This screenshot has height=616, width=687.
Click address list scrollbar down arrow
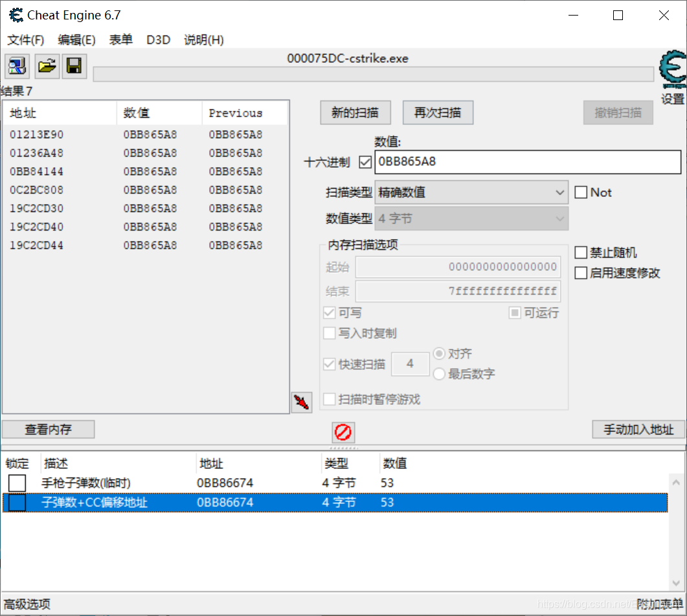(x=675, y=583)
